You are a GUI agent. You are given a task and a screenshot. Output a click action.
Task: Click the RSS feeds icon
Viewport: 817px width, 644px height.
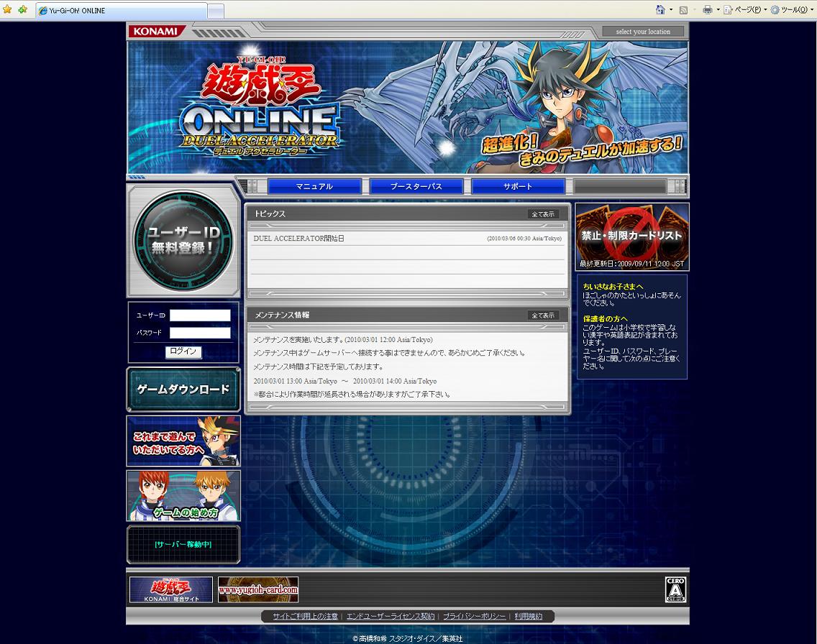click(684, 9)
